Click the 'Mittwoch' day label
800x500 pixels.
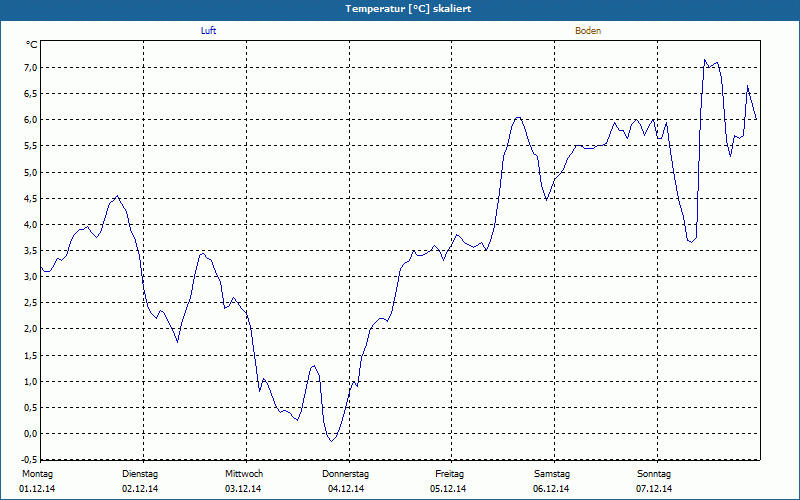(x=244, y=474)
